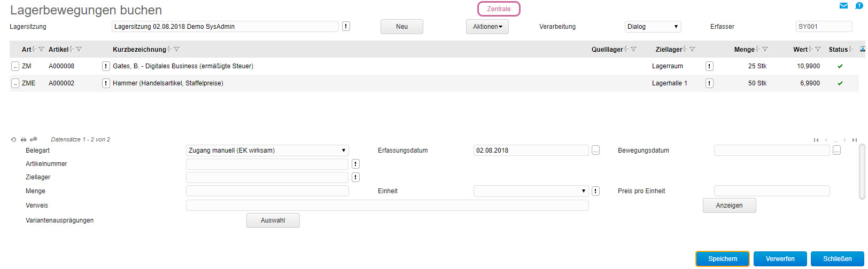Open date picker next to Erfassungsdatum
The height and width of the screenshot is (269, 868).
pyautogui.click(x=595, y=151)
